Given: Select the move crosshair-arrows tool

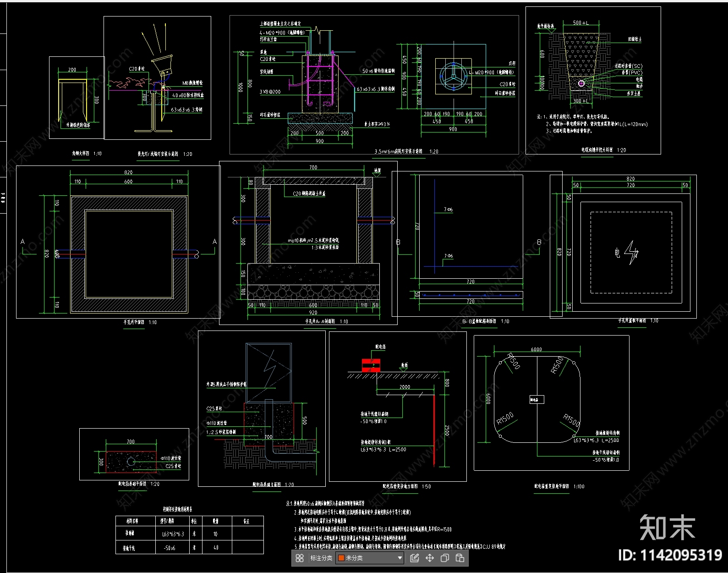Looking at the screenshot, I should 430,558.
